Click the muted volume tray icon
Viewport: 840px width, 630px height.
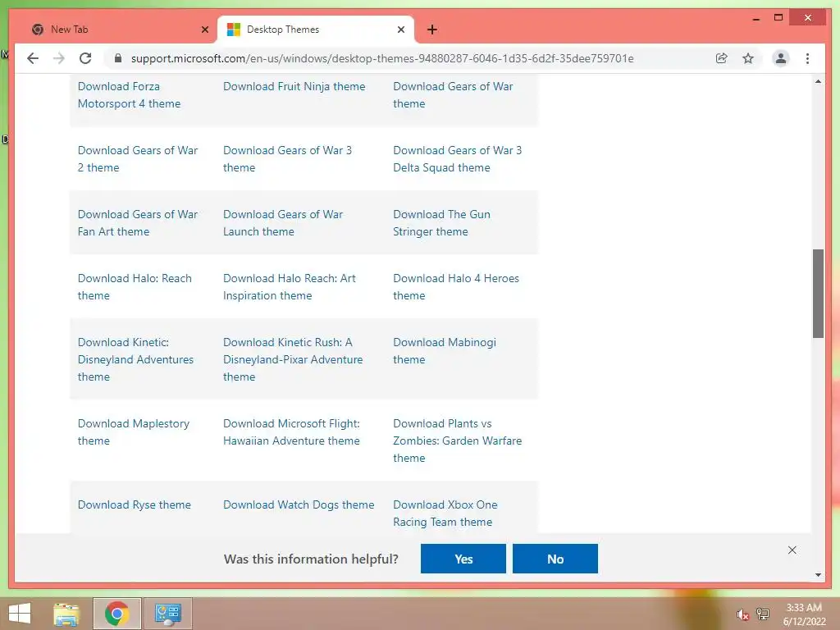pos(742,614)
